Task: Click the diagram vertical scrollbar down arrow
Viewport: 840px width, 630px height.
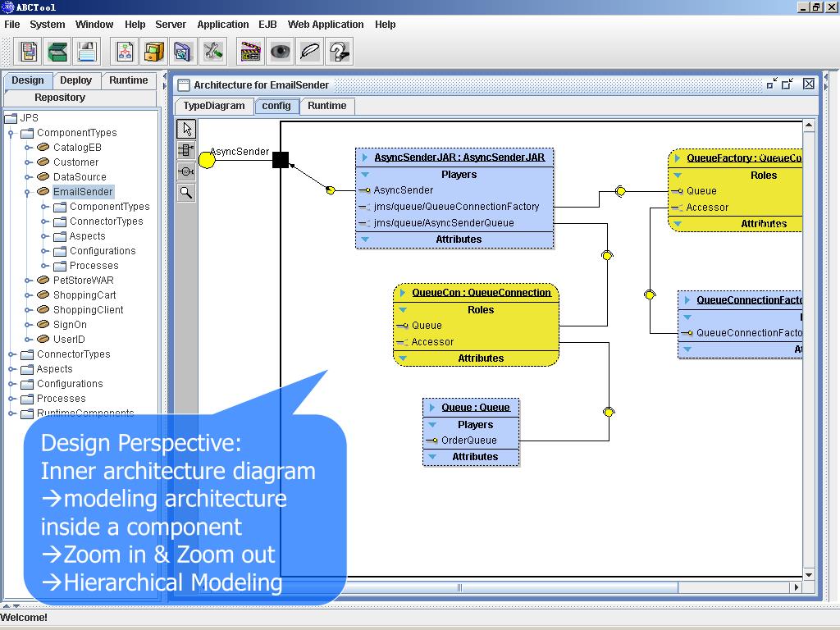Action: (x=809, y=575)
